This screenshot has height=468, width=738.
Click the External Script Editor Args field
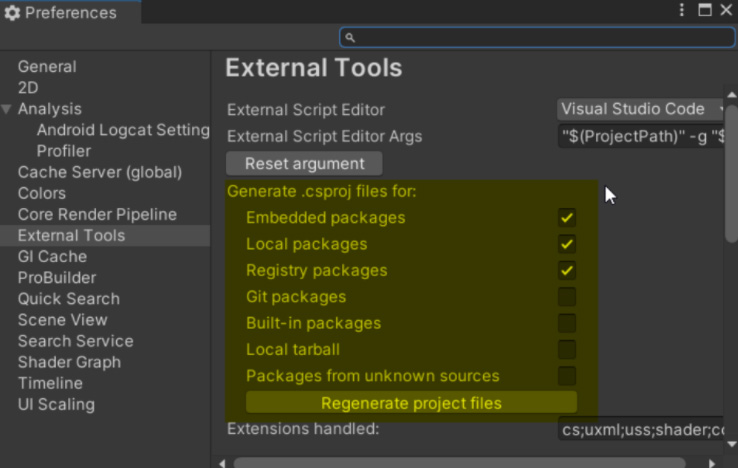click(640, 136)
